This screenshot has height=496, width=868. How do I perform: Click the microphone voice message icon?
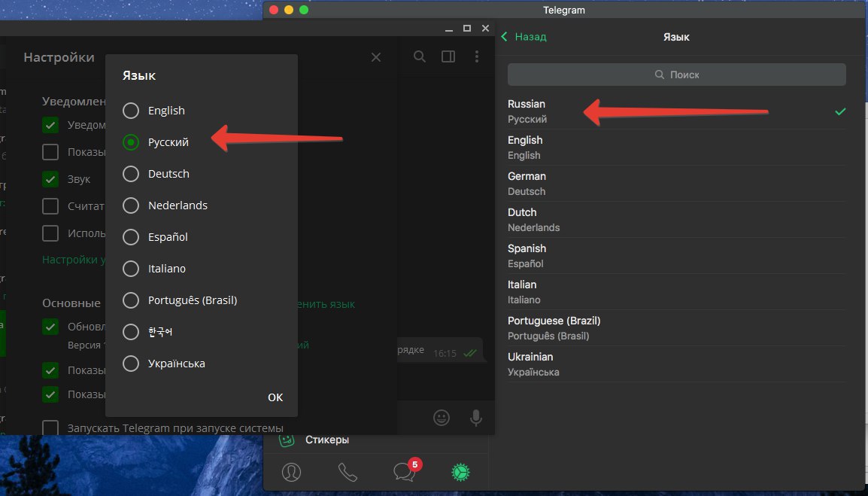(x=476, y=418)
